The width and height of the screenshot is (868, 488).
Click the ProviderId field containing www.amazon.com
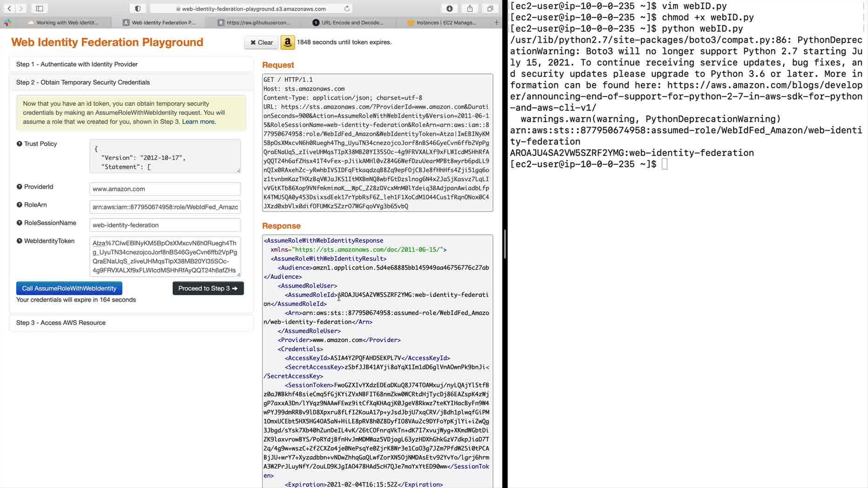(x=165, y=189)
